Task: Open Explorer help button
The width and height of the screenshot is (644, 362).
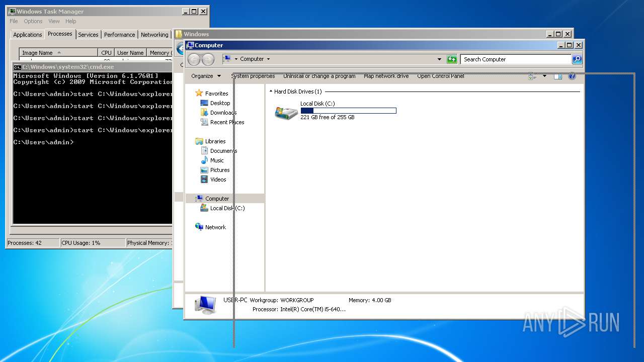Action: pos(572,76)
